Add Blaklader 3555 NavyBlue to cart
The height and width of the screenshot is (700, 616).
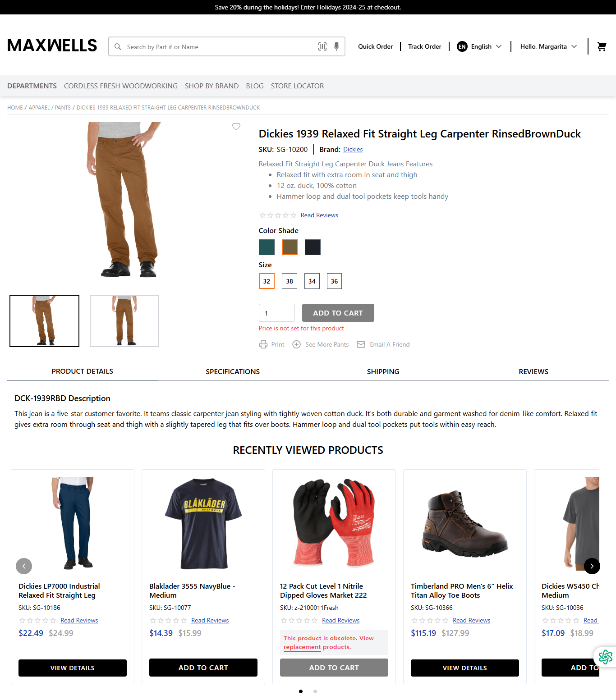[x=203, y=668]
